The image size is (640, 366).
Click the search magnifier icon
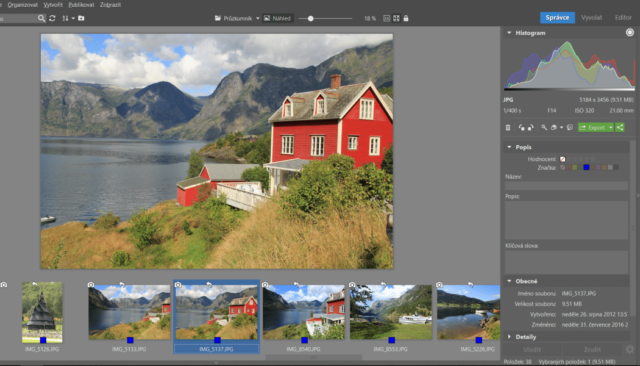[x=41, y=18]
